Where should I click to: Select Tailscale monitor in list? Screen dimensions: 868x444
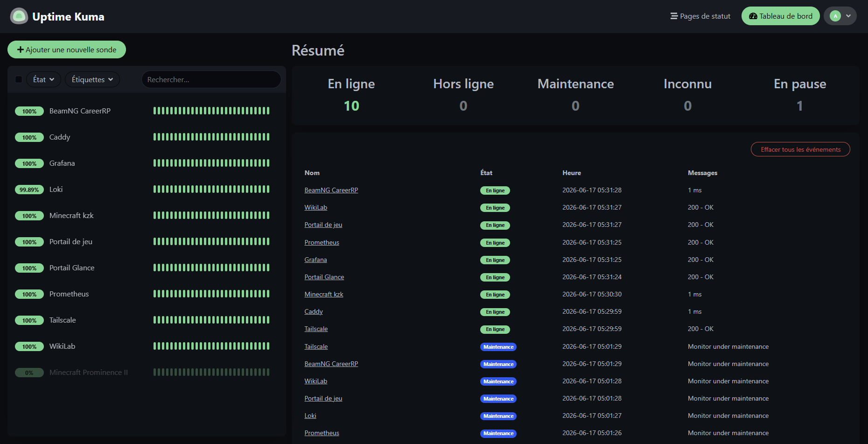(x=147, y=320)
